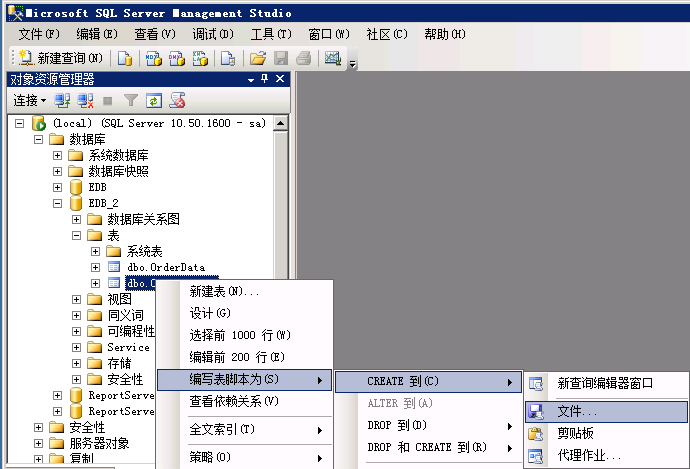Click the save disk icon in toolbar
The height and width of the screenshot is (469, 690).
coord(281,58)
